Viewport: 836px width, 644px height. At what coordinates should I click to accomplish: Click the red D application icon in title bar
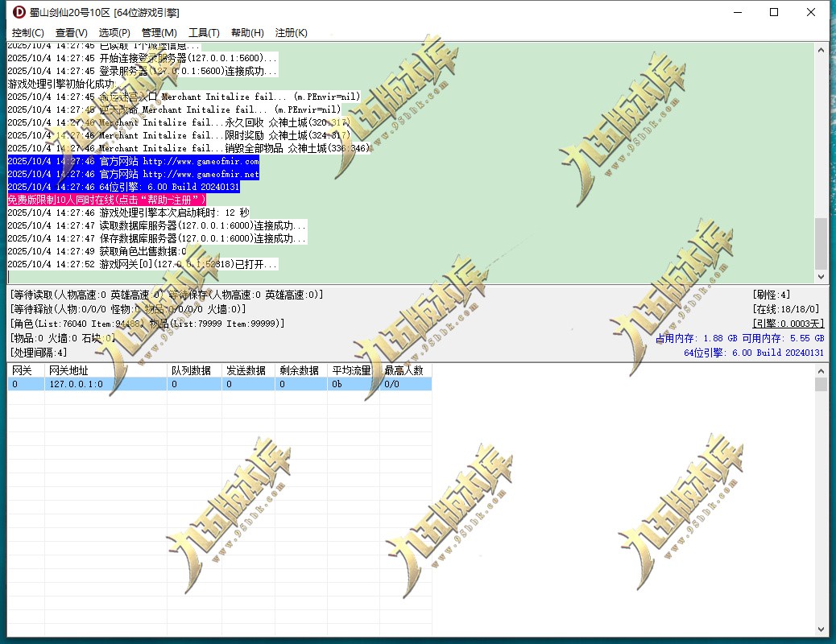[x=19, y=12]
